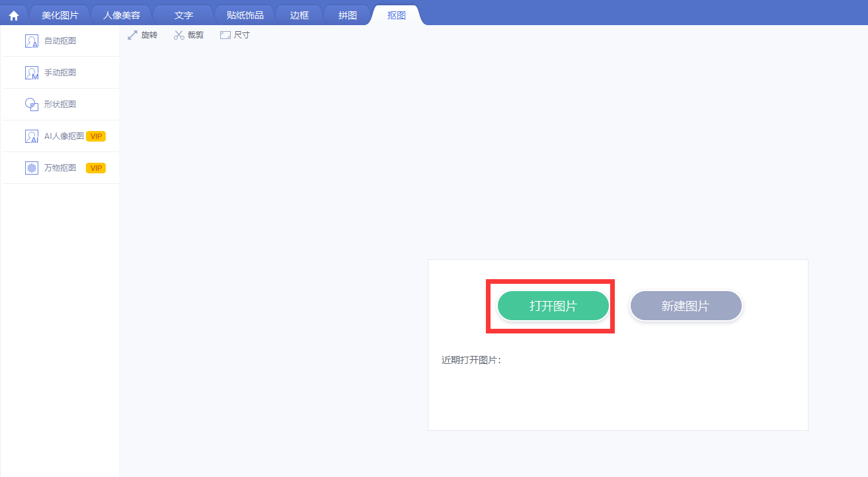Open the 边框 tab
The image size is (868, 477).
[299, 15]
